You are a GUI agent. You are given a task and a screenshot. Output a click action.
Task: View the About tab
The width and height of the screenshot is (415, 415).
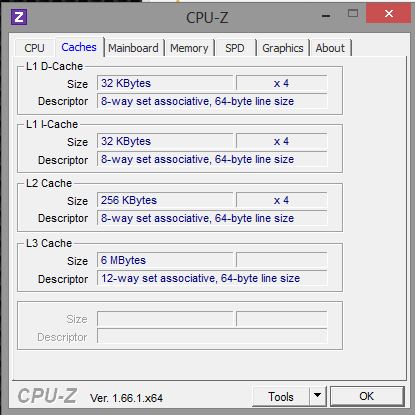330,48
